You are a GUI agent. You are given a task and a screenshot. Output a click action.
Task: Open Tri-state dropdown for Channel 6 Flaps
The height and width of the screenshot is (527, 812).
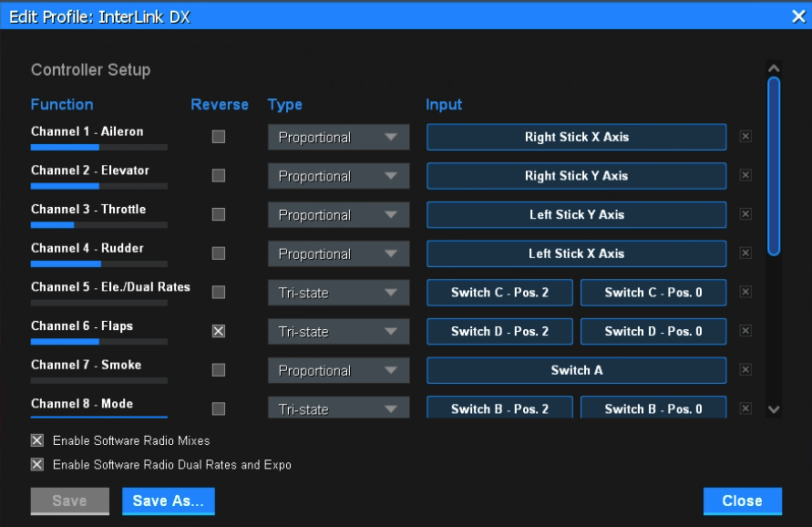point(339,332)
